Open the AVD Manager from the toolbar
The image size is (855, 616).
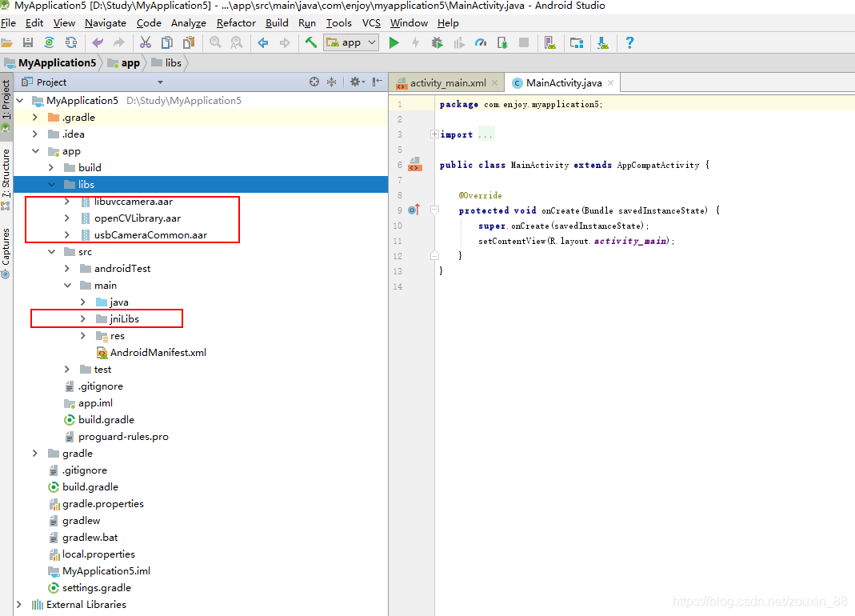click(x=550, y=42)
